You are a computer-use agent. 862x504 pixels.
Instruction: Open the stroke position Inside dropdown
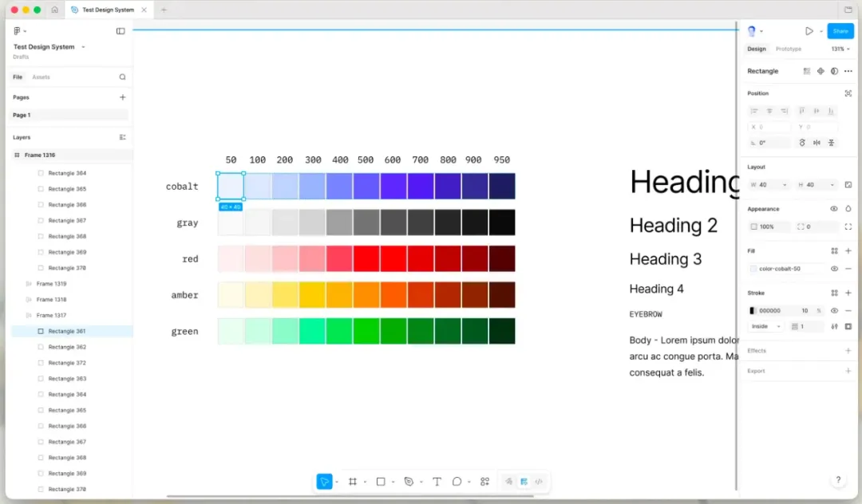tap(765, 326)
